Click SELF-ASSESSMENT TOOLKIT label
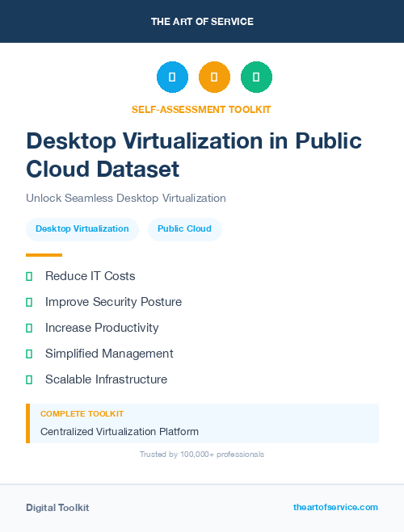Screen dimensions: 404x532 pyautogui.click(x=201, y=110)
